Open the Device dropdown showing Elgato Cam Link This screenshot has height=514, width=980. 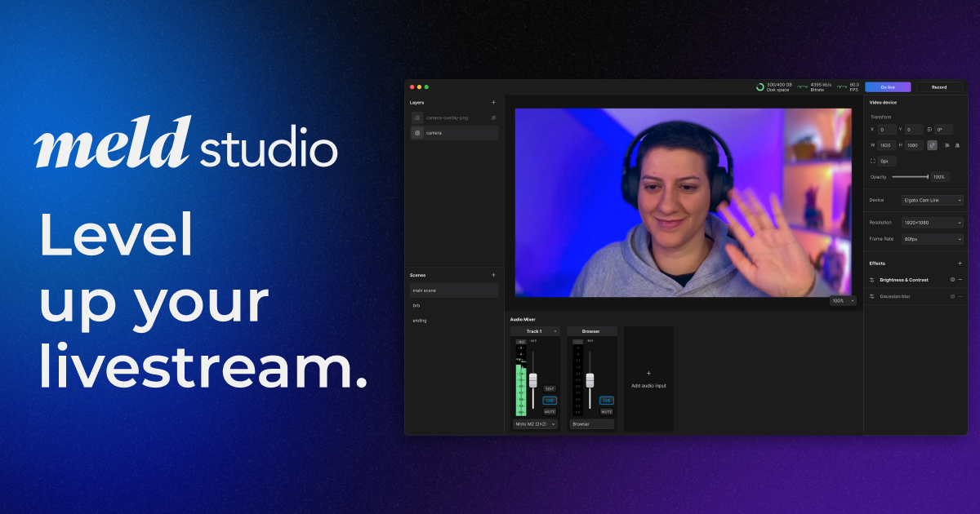[931, 200]
